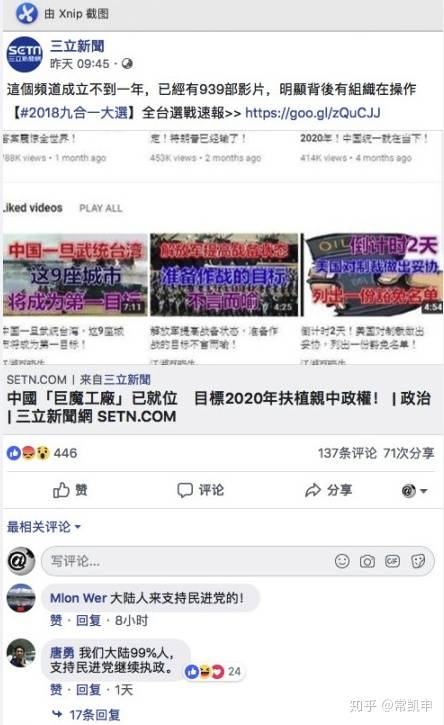Open the 巨魔工廠 article link preview

pos(222,399)
